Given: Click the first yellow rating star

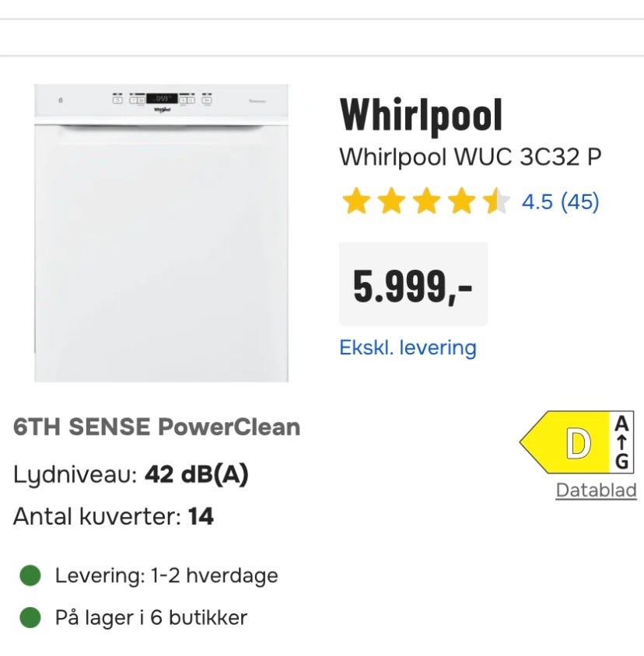Looking at the screenshot, I should coord(355,202).
